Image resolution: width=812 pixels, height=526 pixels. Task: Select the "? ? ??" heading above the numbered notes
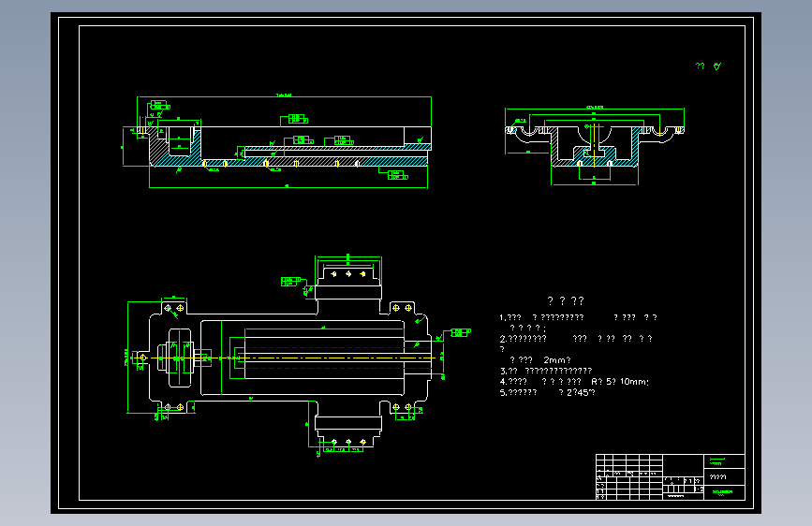click(566, 300)
